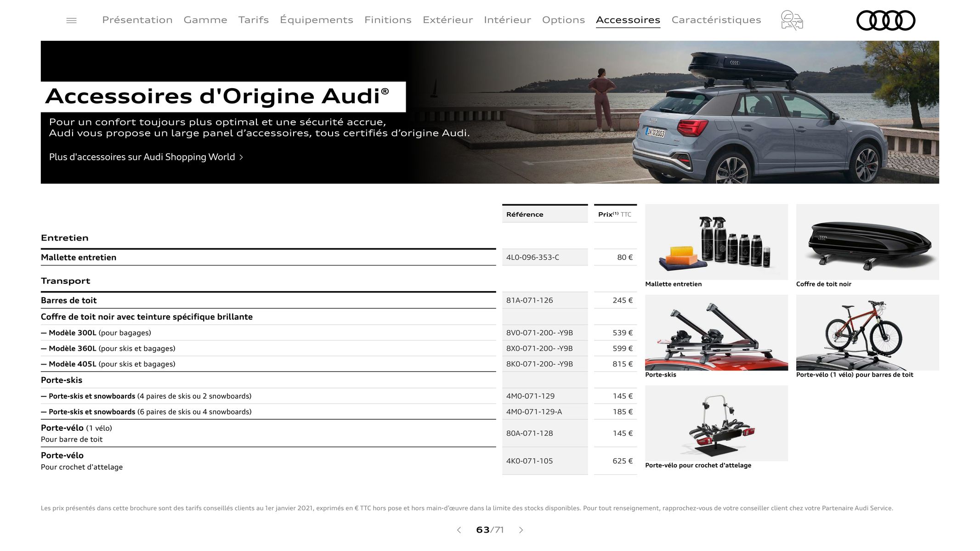Open the Gamme tab
Viewport: 980px width, 551px height.
(205, 20)
